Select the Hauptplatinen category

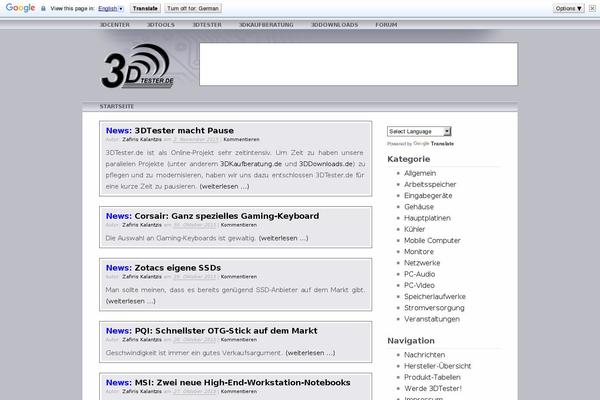(427, 218)
